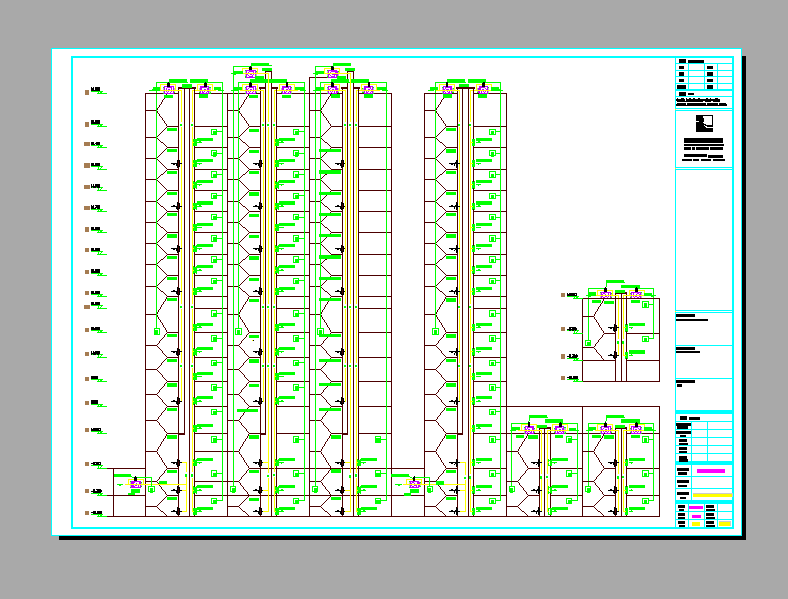Click the green square on the fourth riser's long vertical line
788x599 pixels.
434,331
